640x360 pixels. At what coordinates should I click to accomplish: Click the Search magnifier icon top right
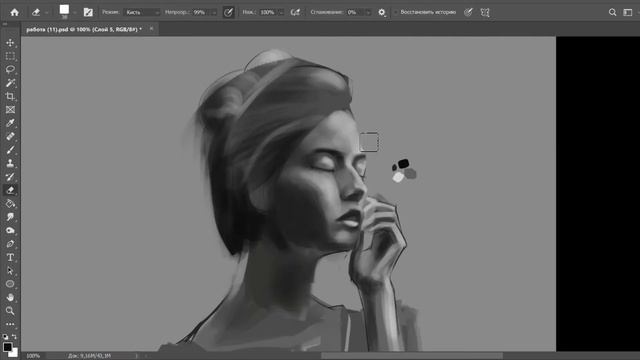click(x=612, y=12)
